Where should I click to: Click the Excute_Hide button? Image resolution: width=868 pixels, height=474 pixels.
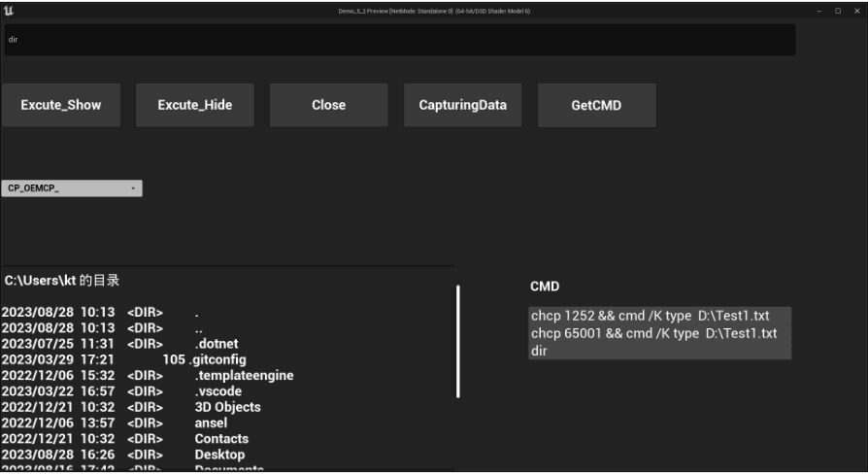195,105
